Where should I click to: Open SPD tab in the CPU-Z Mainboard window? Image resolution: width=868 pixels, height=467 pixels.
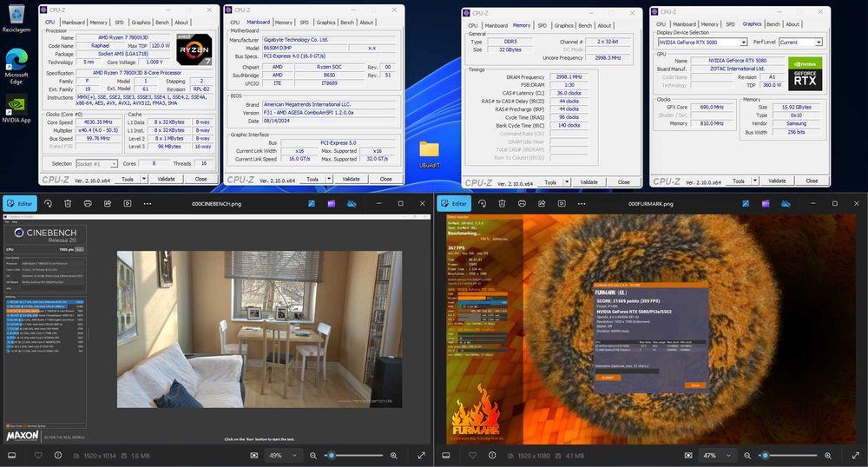305,23
